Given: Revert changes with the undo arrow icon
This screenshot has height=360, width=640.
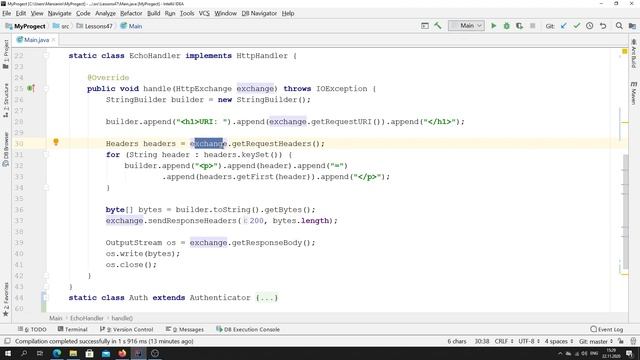Looking at the screenshot, I should pyautogui.click(x=603, y=26).
